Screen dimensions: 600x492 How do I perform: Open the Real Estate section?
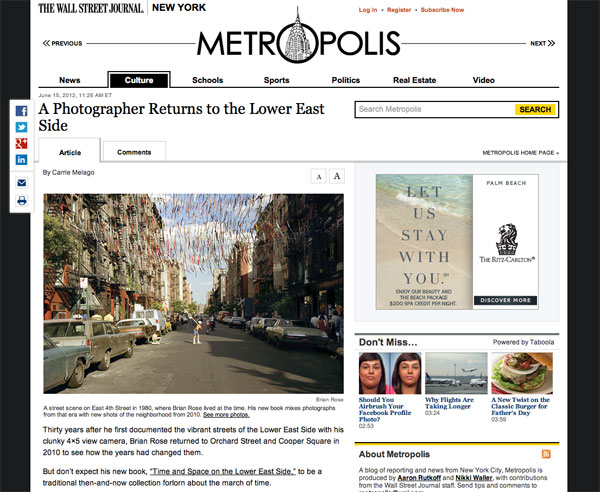pos(414,80)
